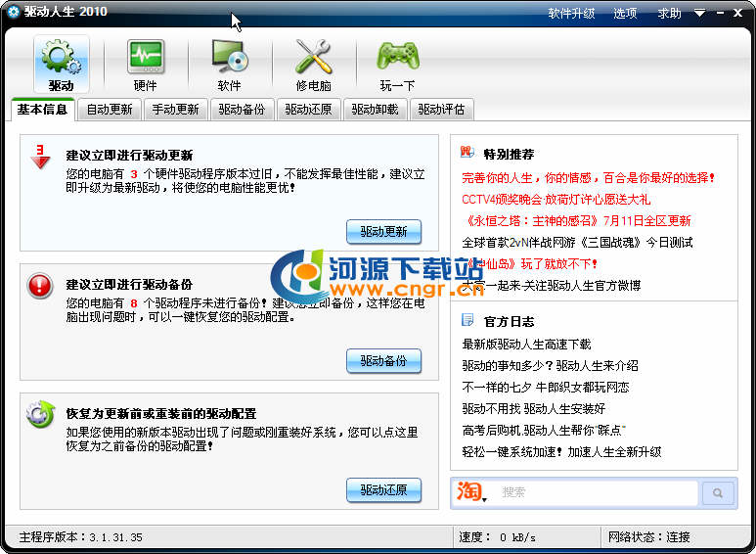Open link 《永恒之塔：主神的感召》

[577, 221]
